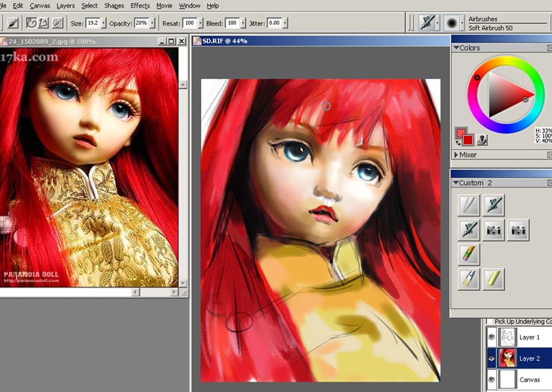This screenshot has width=552, height=392.
Task: Open the Select menu
Action: pyautogui.click(x=90, y=6)
